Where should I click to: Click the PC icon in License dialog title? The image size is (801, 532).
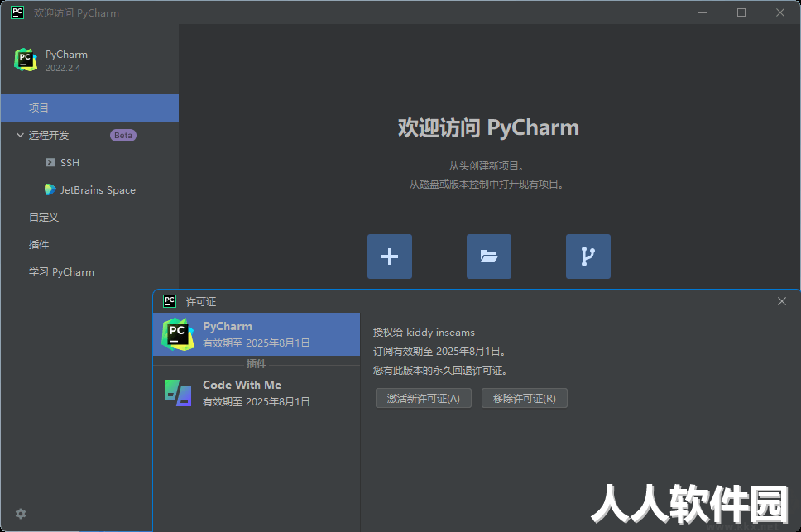(x=170, y=301)
